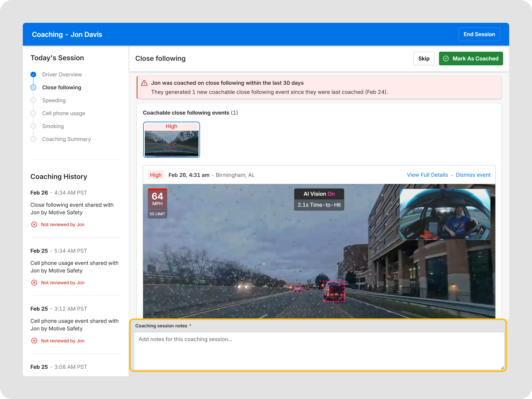Click the red error icon on the Feb 25 3:12 AM event

pos(34,340)
